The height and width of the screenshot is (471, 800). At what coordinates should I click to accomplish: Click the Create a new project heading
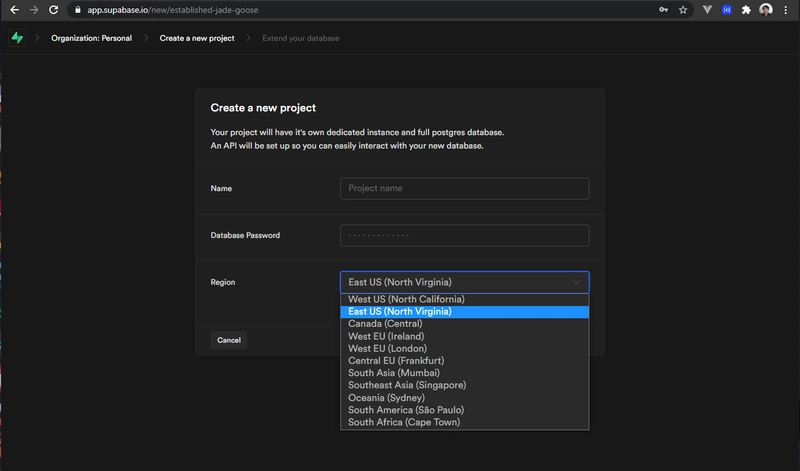(263, 108)
